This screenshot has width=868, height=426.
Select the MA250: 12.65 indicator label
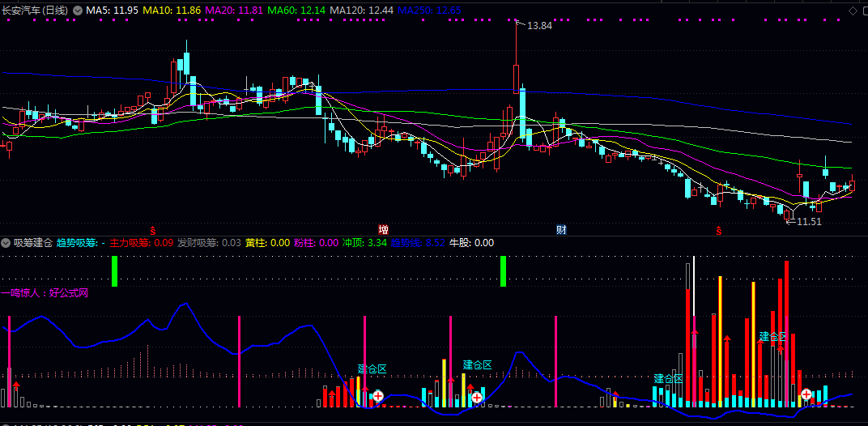click(x=430, y=10)
